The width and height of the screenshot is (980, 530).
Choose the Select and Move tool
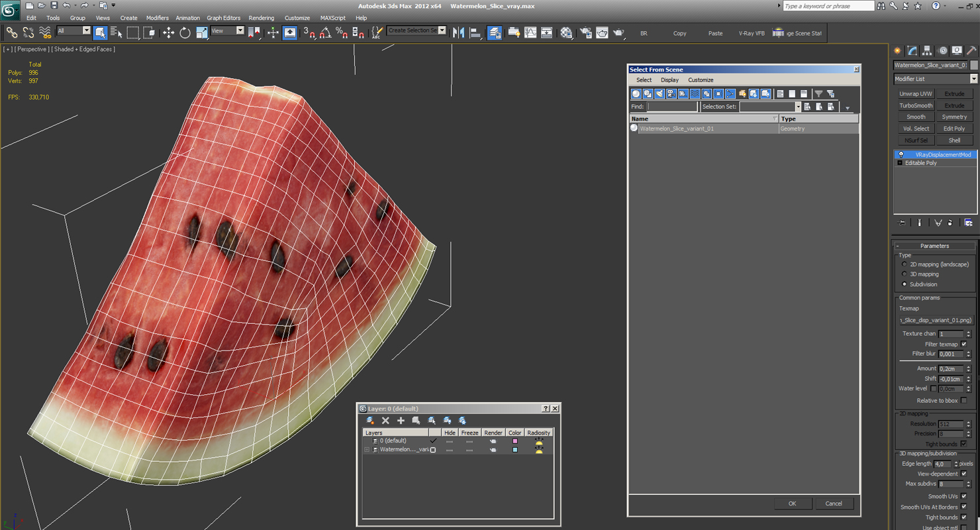click(168, 32)
